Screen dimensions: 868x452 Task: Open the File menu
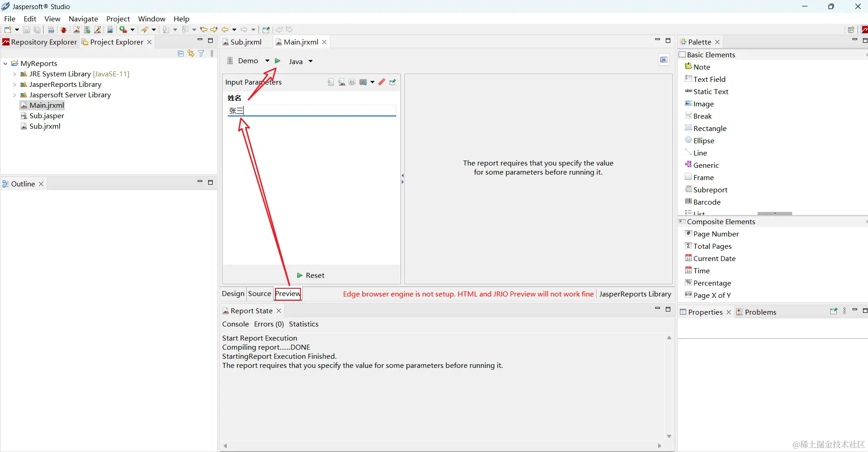(x=10, y=19)
